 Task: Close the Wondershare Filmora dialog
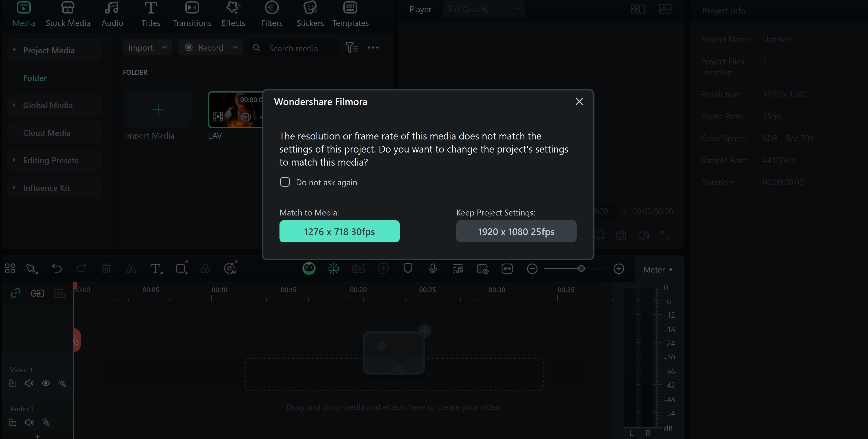click(x=579, y=101)
